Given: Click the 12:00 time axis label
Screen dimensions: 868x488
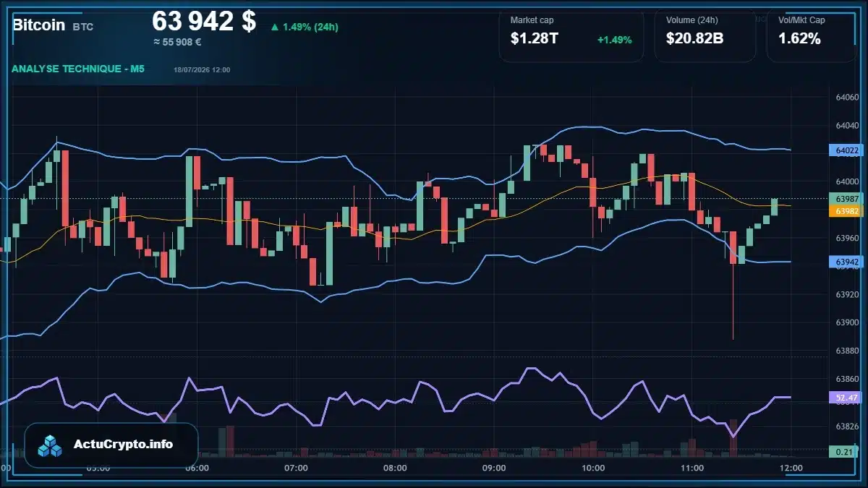Looking at the screenshot, I should [791, 468].
